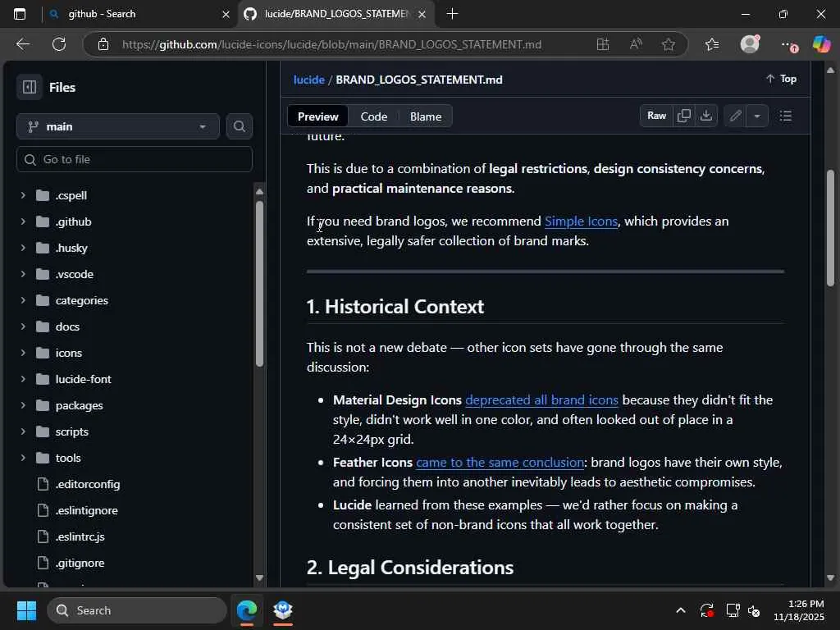Close the github - Search tab

[226, 15]
